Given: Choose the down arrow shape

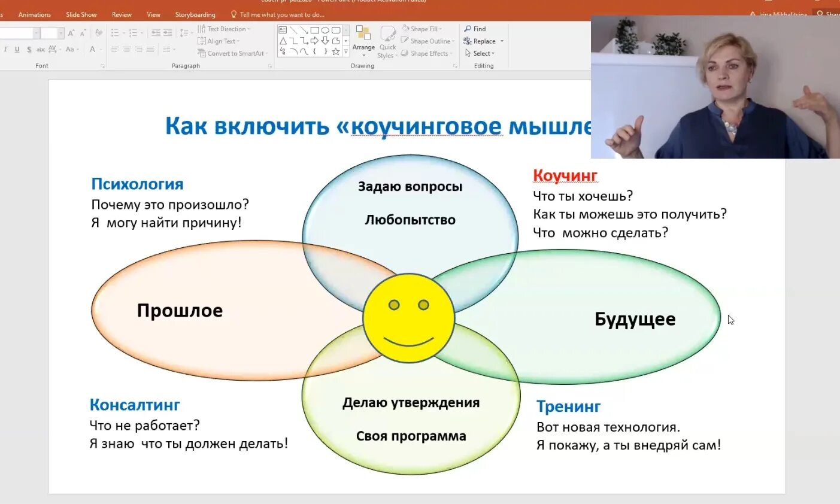Looking at the screenshot, I should click(325, 41).
